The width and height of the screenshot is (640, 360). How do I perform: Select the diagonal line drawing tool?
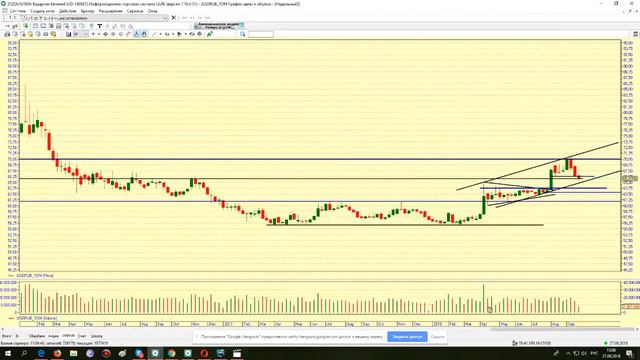point(154,34)
